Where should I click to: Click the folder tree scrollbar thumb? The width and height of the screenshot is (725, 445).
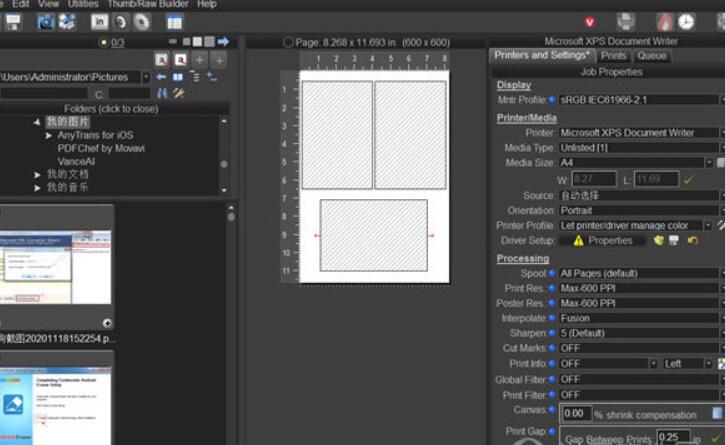pyautogui.click(x=224, y=164)
